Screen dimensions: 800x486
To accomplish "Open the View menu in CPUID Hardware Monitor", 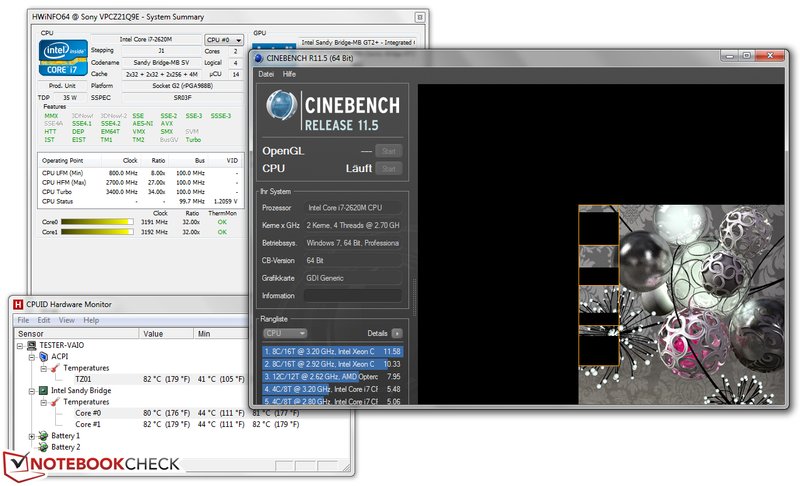I will (x=67, y=320).
